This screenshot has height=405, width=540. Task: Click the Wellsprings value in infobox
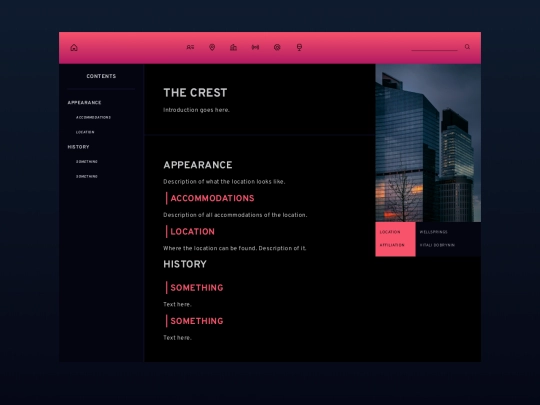point(434,232)
